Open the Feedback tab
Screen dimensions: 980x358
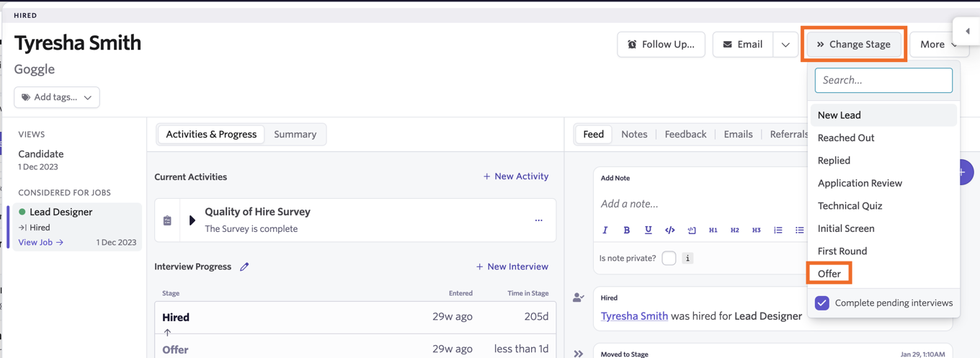click(x=685, y=135)
